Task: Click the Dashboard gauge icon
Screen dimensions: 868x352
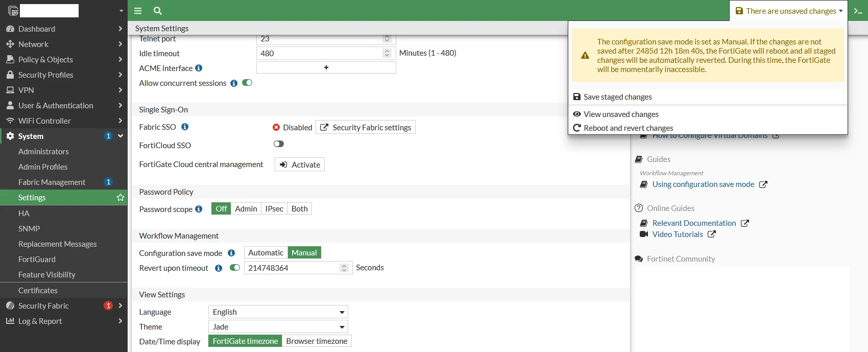Action: click(10, 29)
